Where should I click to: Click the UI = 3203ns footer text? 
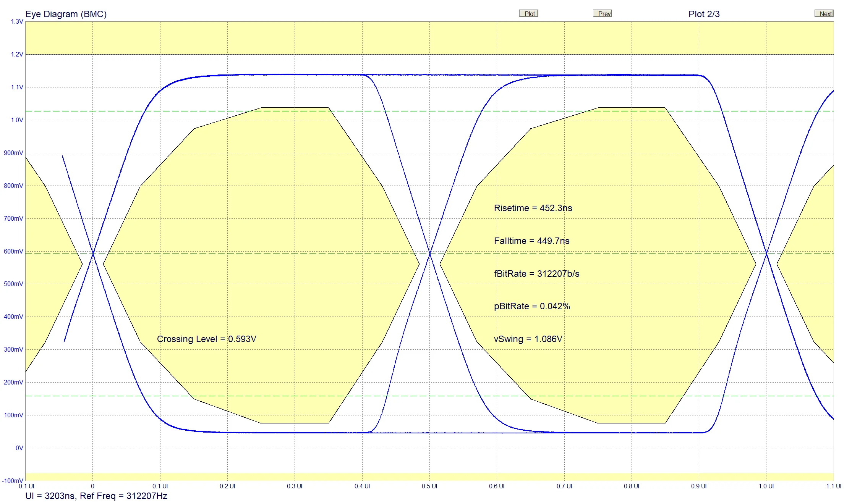(x=50, y=496)
